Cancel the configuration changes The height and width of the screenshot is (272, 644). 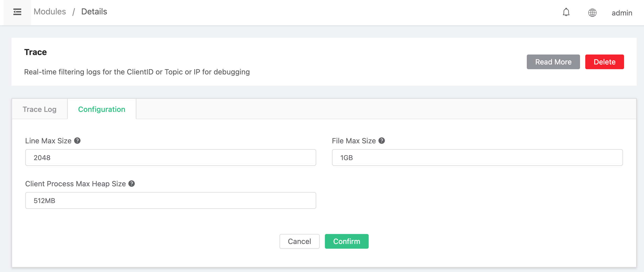click(299, 241)
